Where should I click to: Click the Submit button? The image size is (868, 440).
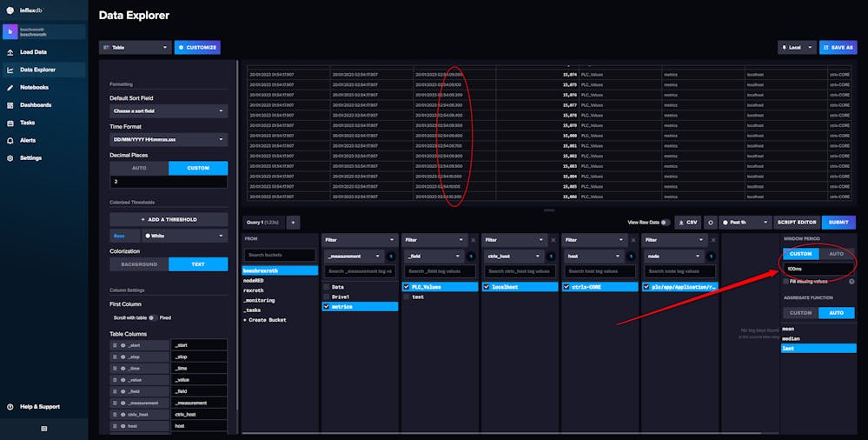[838, 223]
